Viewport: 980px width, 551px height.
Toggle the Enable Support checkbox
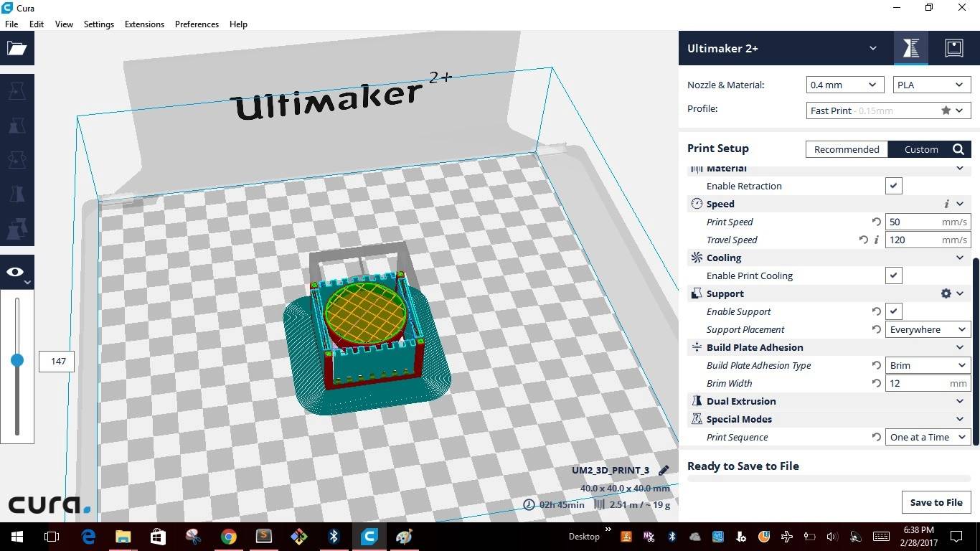pyautogui.click(x=893, y=311)
